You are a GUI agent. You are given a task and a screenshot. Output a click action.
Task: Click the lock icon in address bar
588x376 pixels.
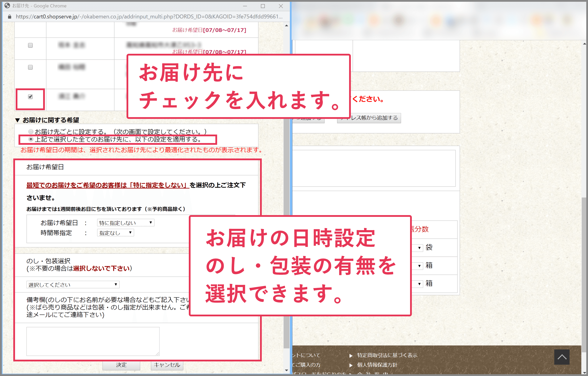tap(10, 17)
